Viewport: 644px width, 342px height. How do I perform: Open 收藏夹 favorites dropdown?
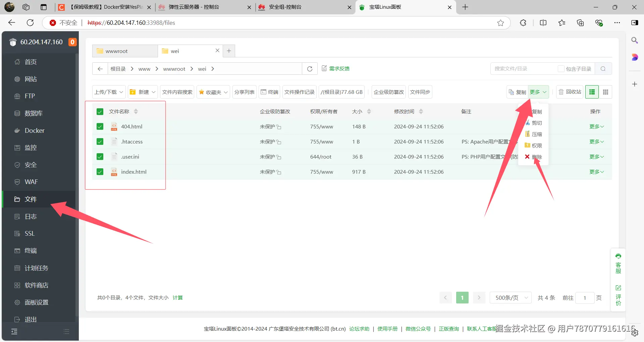[x=213, y=92]
